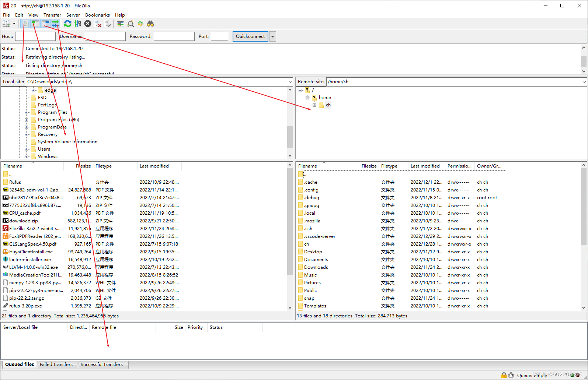
Task: Select the remote .vscode-server folder
Action: click(320, 236)
